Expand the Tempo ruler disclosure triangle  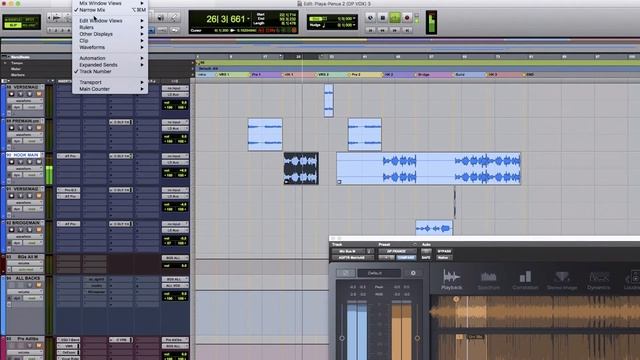(x=5, y=63)
